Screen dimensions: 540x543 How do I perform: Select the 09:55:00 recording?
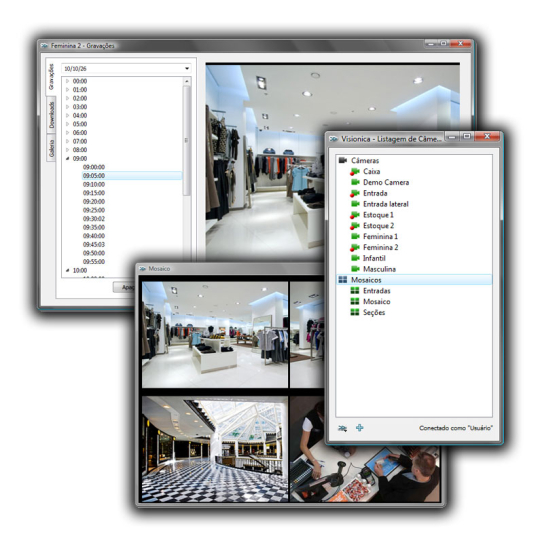click(94, 262)
